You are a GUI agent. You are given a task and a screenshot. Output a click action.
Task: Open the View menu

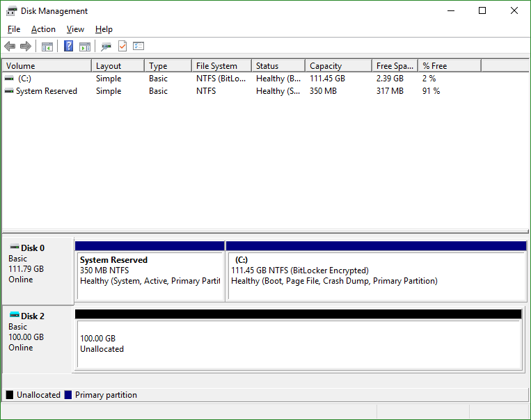tap(75, 29)
